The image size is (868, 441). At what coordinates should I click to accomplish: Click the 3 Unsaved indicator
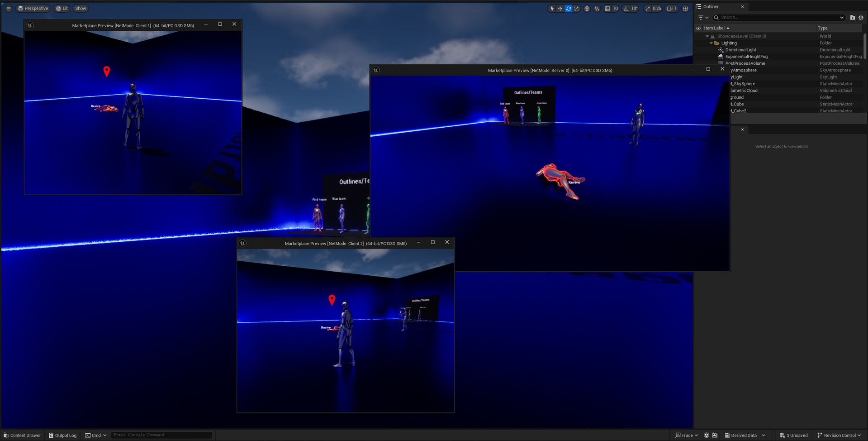tap(793, 435)
